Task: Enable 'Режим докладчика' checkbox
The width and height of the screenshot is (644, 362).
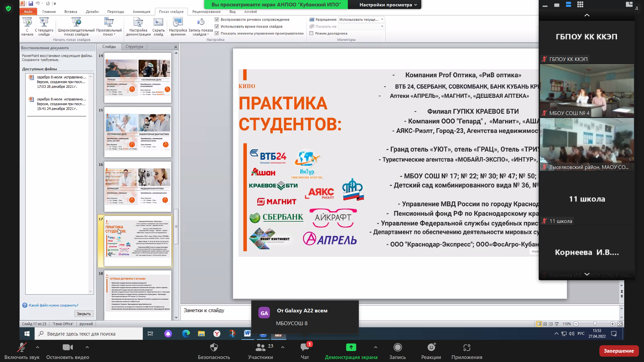Action: click(311, 33)
